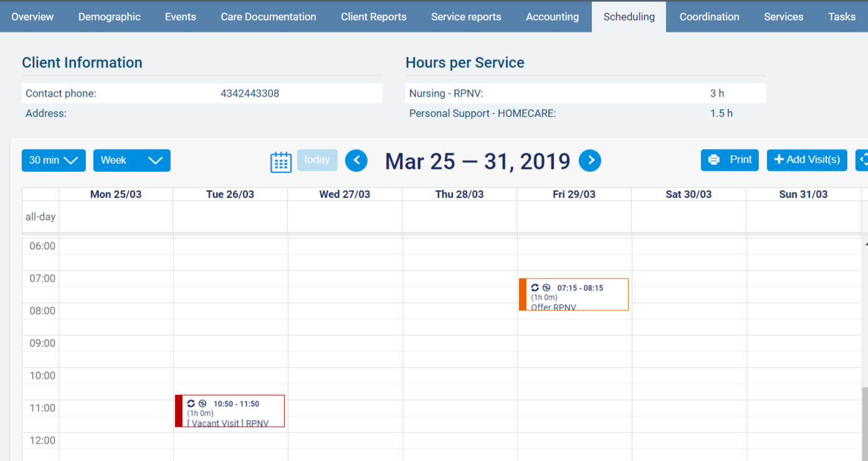The width and height of the screenshot is (868, 461).
Task: Click the Wed 27/03 column header
Action: [345, 194]
